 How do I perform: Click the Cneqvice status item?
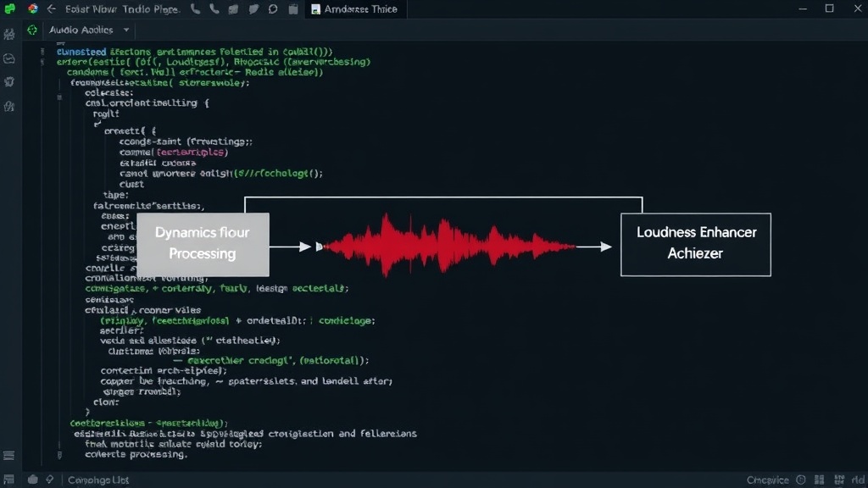(767, 480)
